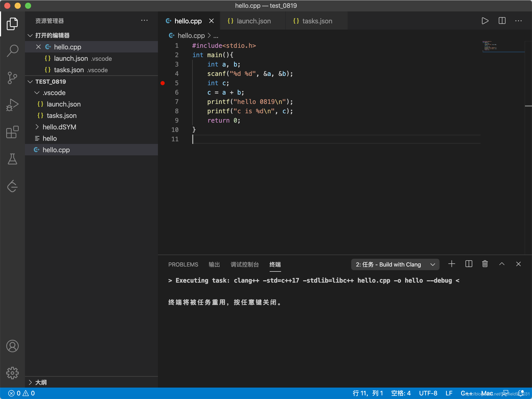This screenshot has height=399, width=532.
Task: Select the Terminal panel tab
Action: 275,264
